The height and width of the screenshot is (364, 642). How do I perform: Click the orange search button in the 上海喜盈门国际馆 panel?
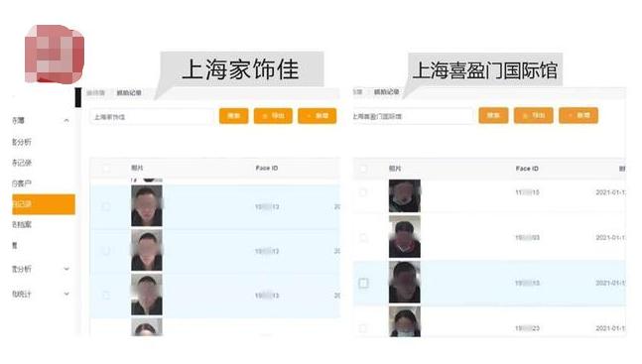(x=493, y=115)
